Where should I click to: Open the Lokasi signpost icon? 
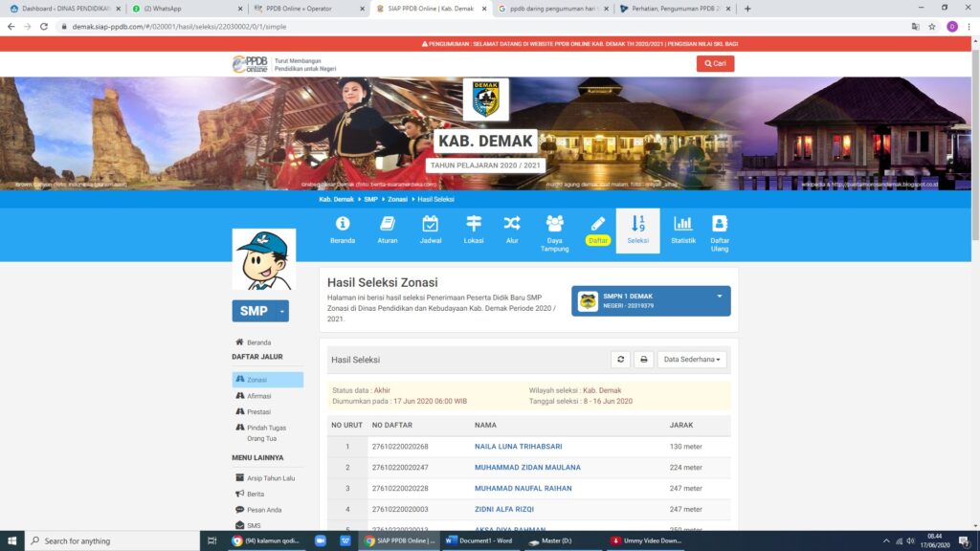click(x=474, y=224)
